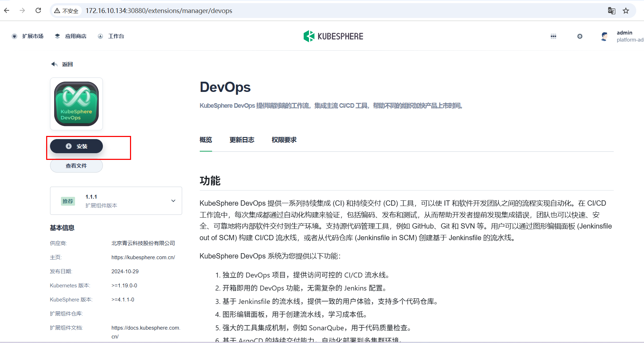Image resolution: width=644 pixels, height=343 pixels.
Task: Click the Kubernetes version >=1.19.0-0
Action: click(124, 286)
